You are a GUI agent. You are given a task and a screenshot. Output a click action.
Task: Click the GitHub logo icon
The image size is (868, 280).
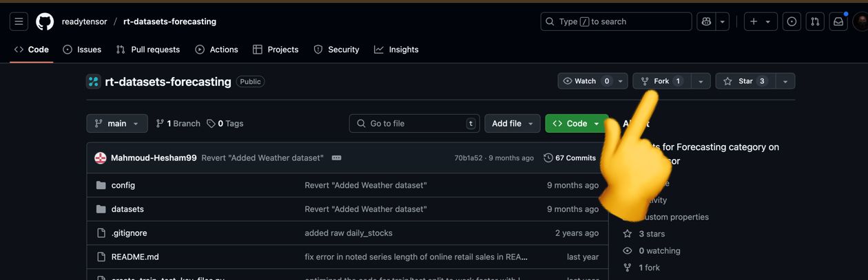[x=45, y=21]
